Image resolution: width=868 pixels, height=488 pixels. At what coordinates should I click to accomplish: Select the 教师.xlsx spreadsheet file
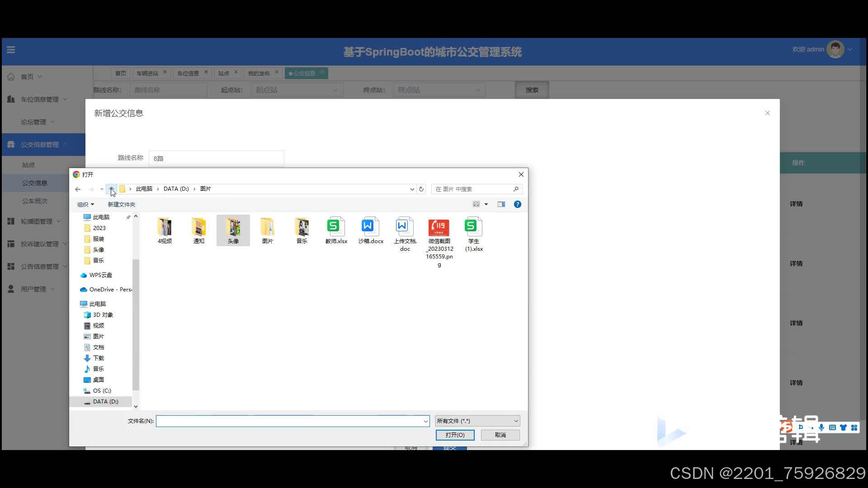point(336,230)
